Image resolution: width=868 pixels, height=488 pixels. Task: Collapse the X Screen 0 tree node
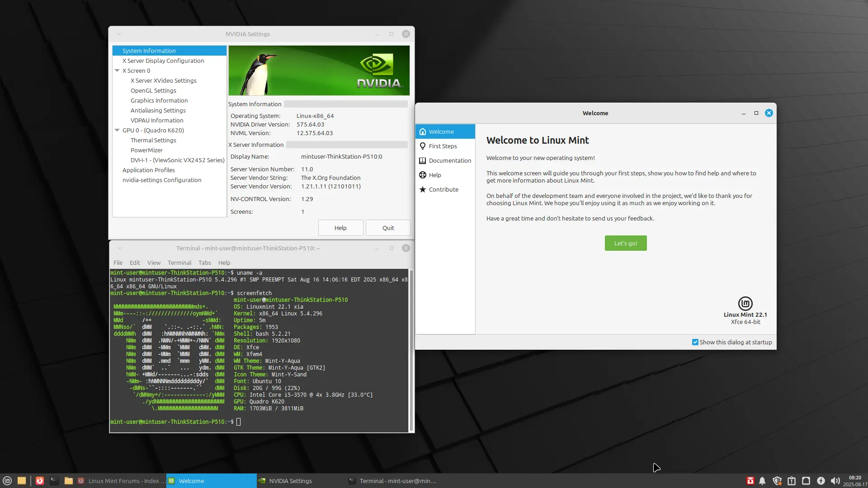click(117, 70)
